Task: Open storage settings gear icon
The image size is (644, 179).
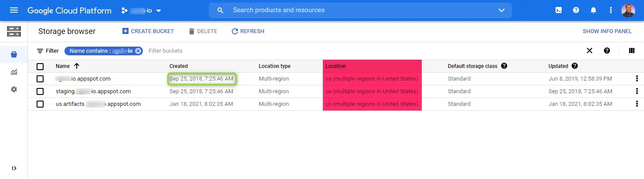Action: coord(14,89)
